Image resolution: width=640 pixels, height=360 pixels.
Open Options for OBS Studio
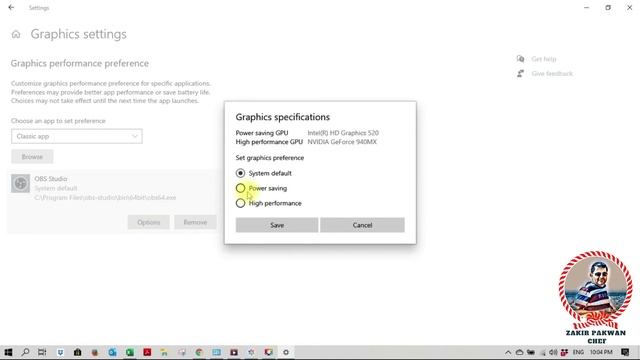tap(149, 222)
